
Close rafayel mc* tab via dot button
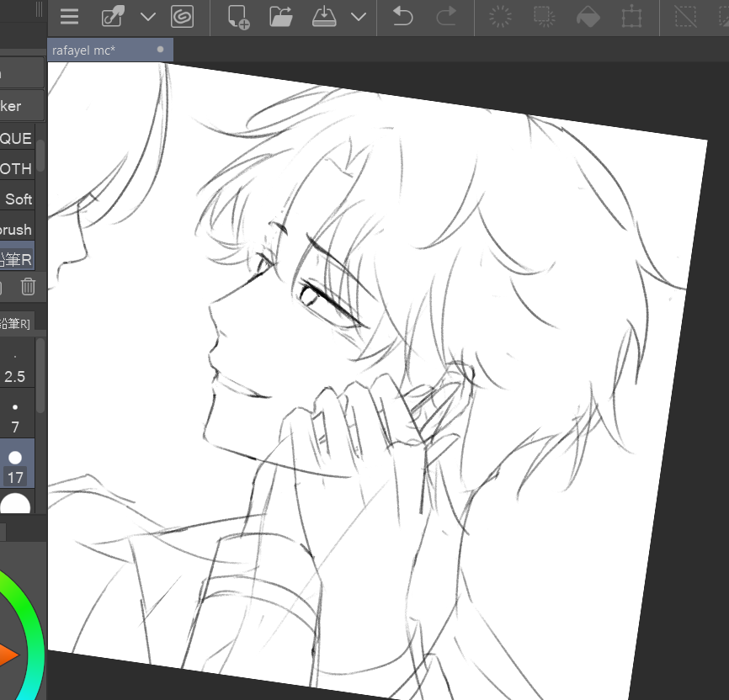click(161, 50)
